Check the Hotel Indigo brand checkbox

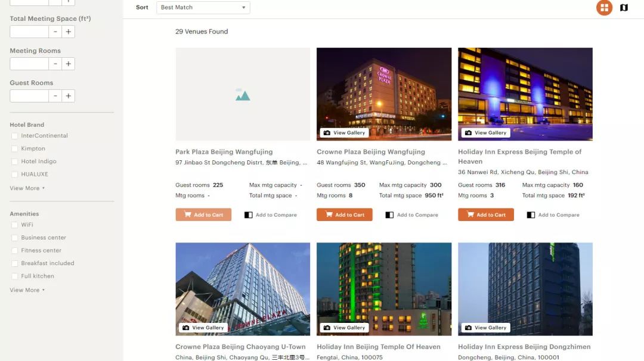(15, 161)
